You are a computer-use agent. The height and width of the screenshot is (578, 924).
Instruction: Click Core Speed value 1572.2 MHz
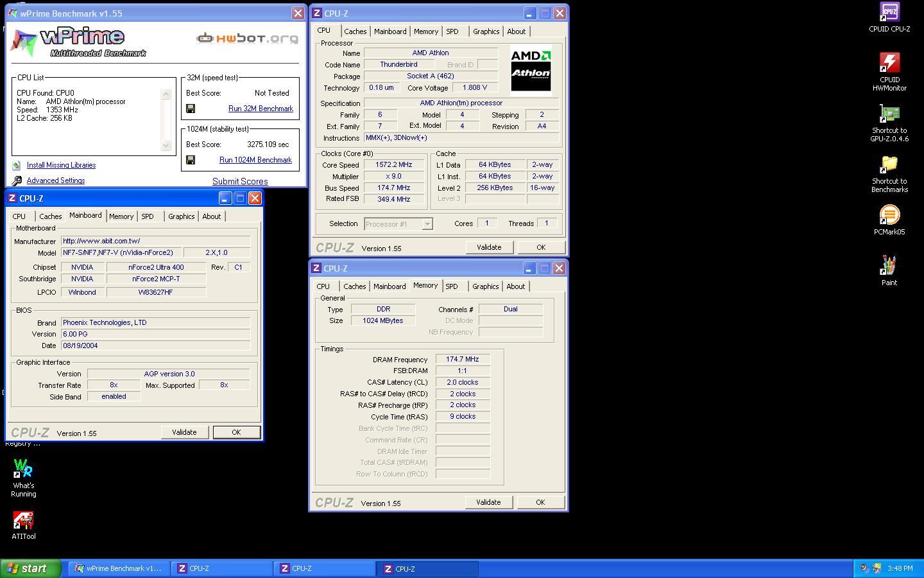click(394, 164)
